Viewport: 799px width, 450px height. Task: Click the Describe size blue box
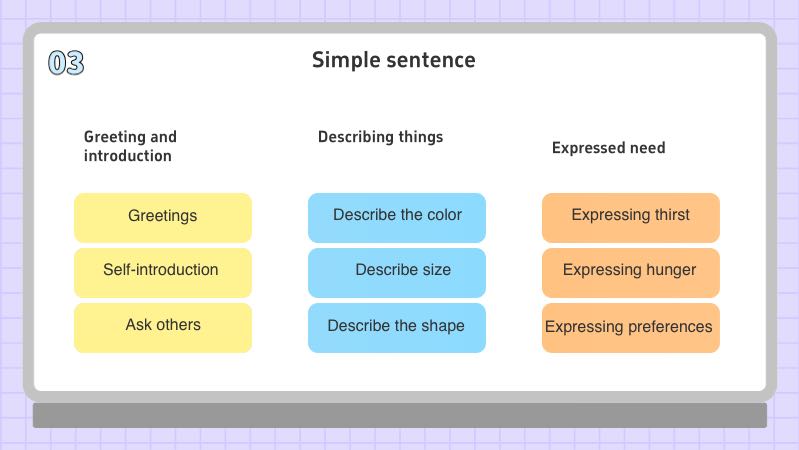pos(397,271)
